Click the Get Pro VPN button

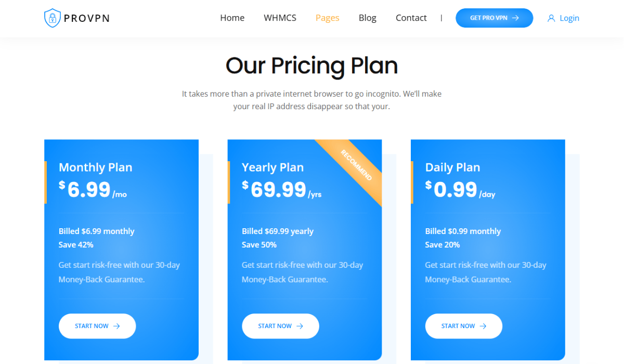[x=494, y=18]
